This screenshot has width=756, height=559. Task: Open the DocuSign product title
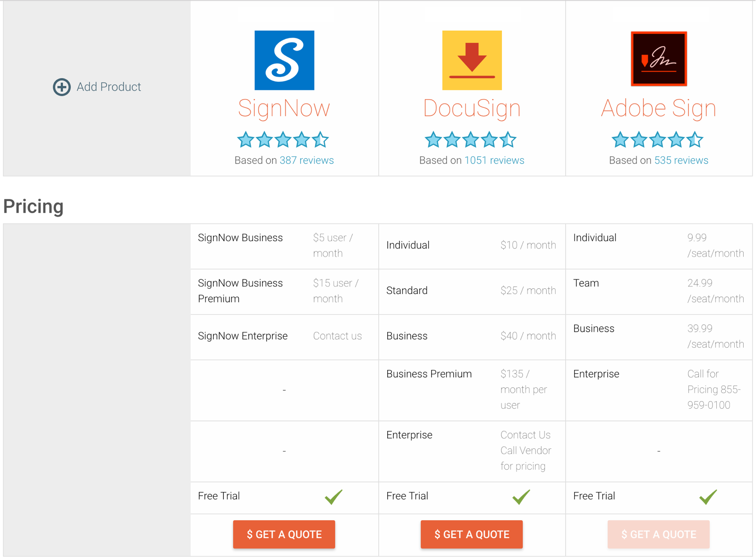point(472,108)
